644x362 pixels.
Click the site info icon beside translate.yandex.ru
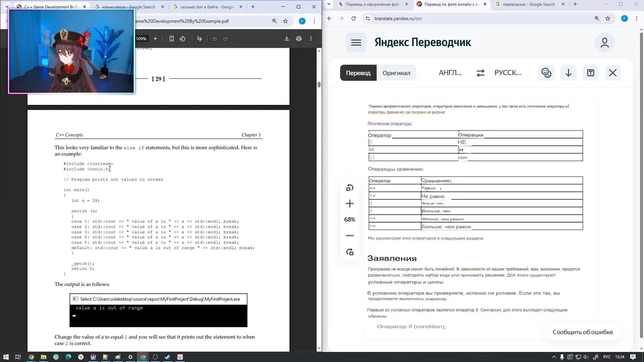[368, 18]
